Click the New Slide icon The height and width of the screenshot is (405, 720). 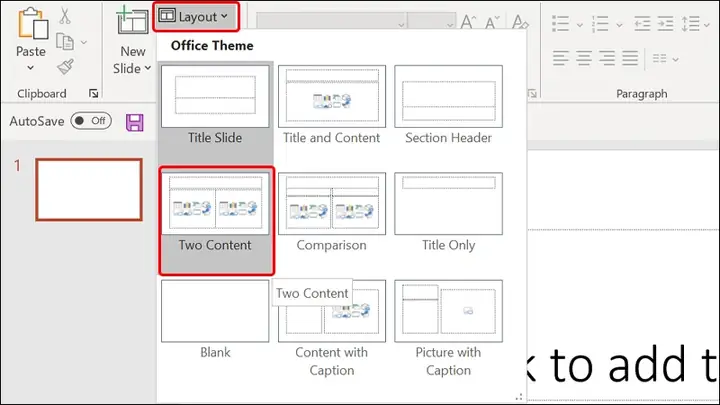coord(132,21)
